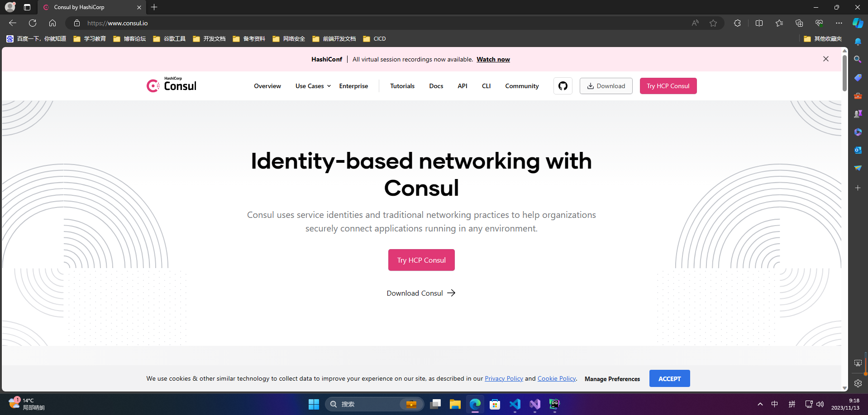The height and width of the screenshot is (415, 868).
Task: Open browser settings and more menu
Action: click(x=839, y=23)
